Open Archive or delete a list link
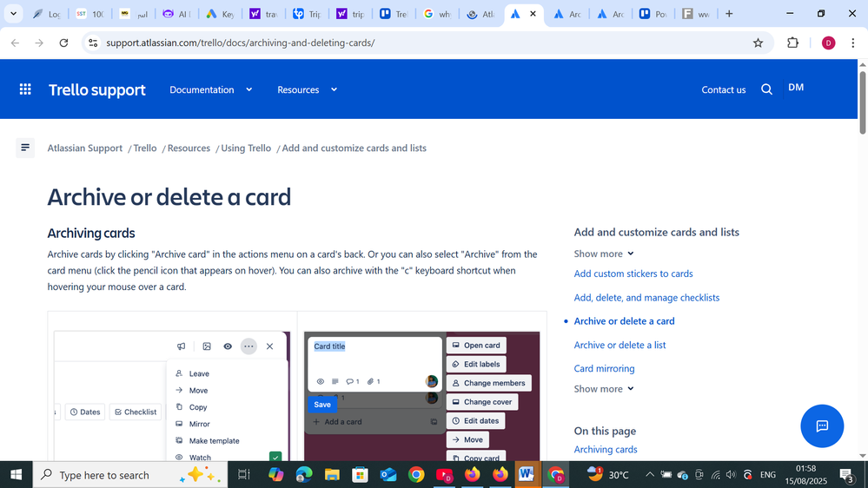Image resolution: width=868 pixels, height=488 pixels. 620,345
